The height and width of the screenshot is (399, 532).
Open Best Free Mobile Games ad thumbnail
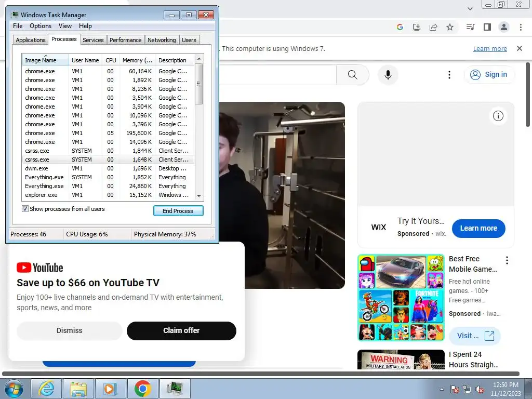point(401,298)
